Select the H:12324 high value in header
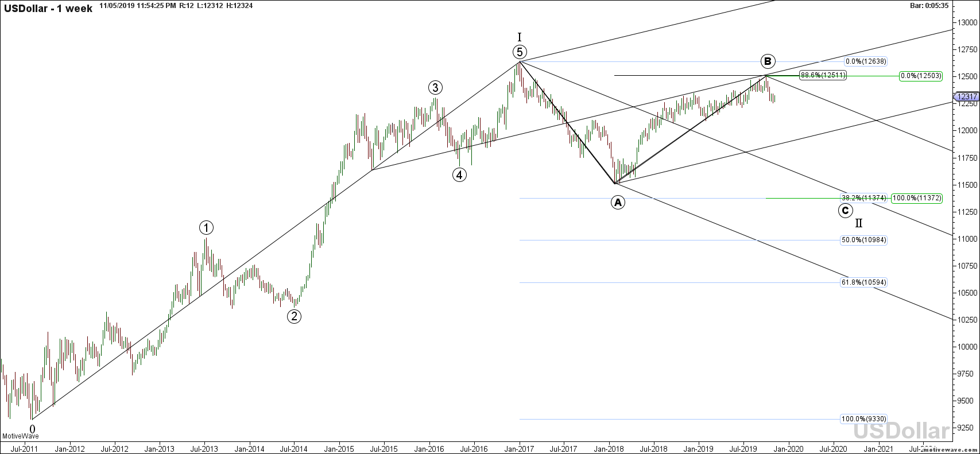This screenshot has width=980, height=454. tap(238, 5)
